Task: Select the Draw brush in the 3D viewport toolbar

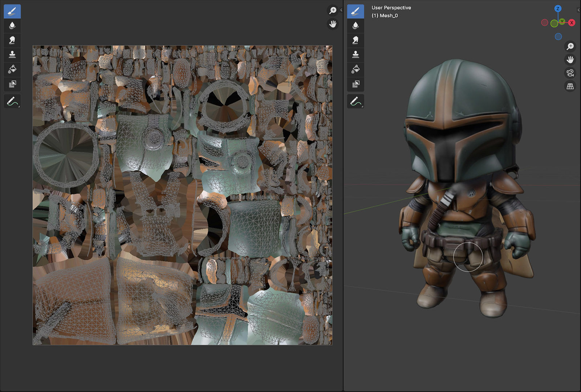Action: tap(355, 11)
